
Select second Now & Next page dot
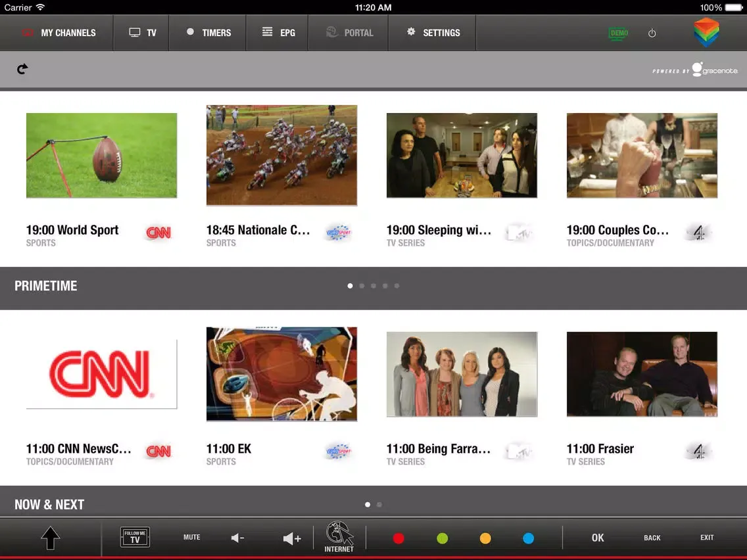379,504
